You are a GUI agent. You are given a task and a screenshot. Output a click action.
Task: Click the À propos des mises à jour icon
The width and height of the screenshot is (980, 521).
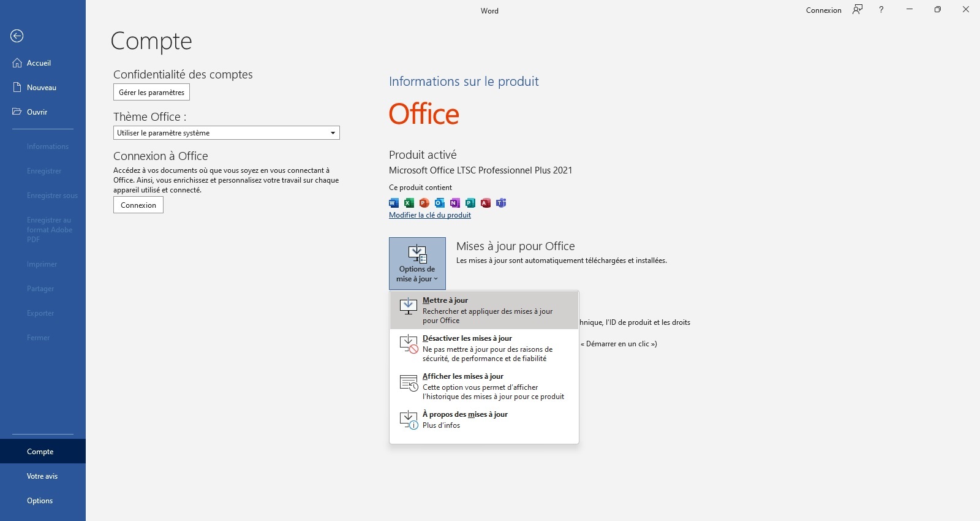409,420
